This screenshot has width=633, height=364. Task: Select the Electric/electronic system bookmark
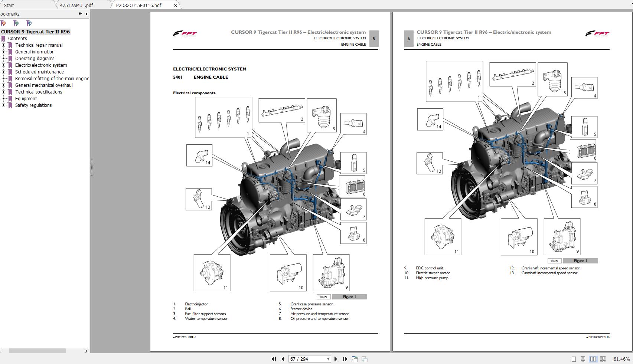(41, 65)
